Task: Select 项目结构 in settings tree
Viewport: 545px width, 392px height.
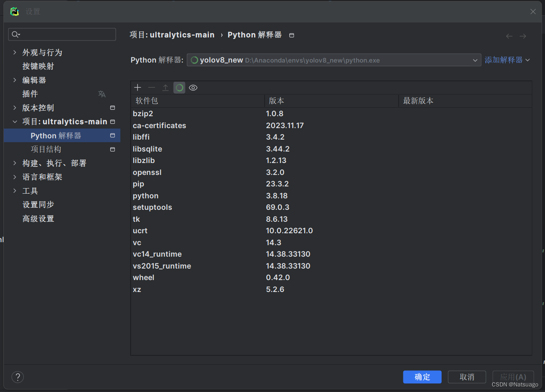Action: coord(46,149)
